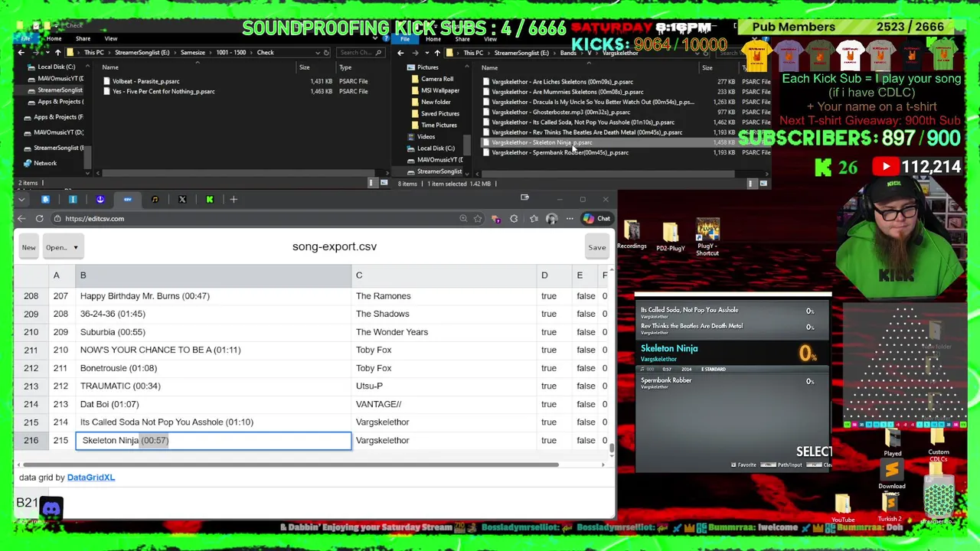Select Local Disk (C:) in left Explorer sidebar

coord(56,67)
